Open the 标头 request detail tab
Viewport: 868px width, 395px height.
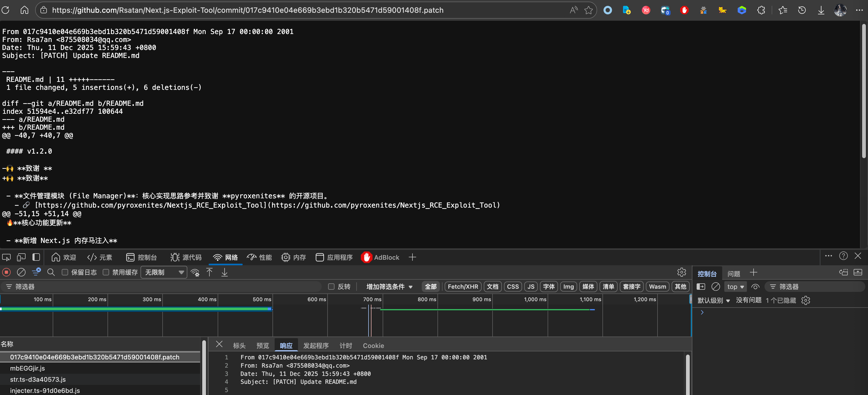click(x=239, y=346)
